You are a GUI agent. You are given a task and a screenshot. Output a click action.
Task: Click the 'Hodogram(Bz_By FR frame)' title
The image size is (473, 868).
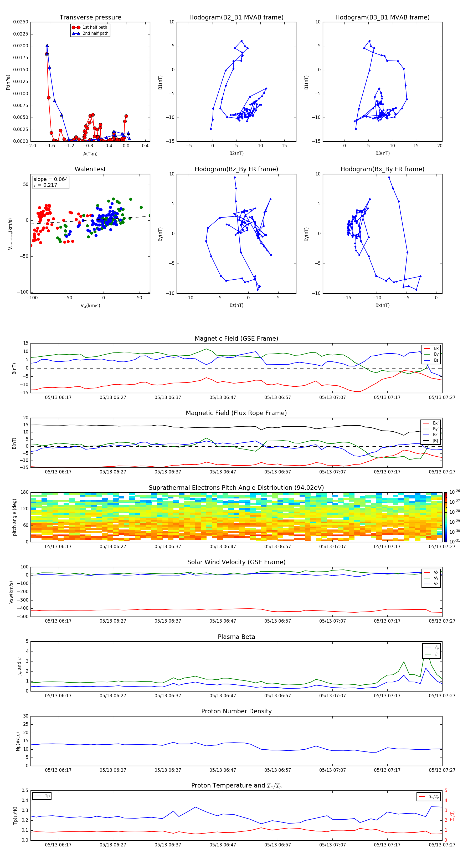(236, 169)
